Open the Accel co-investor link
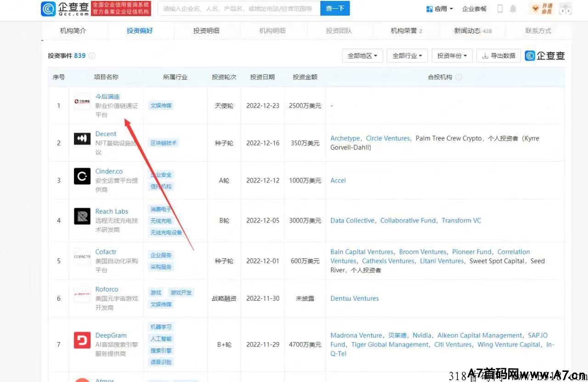588x382 pixels. 338,180
